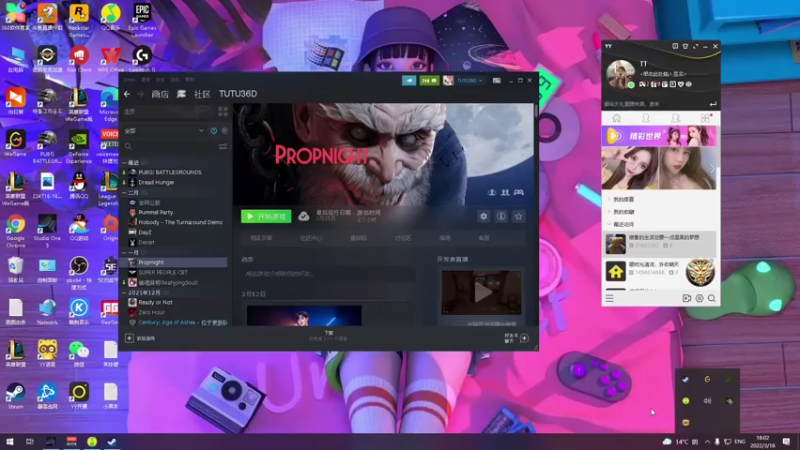Expand 我的频道 section in YY
Image resolution: width=800 pixels, height=450 pixels.
(623, 199)
